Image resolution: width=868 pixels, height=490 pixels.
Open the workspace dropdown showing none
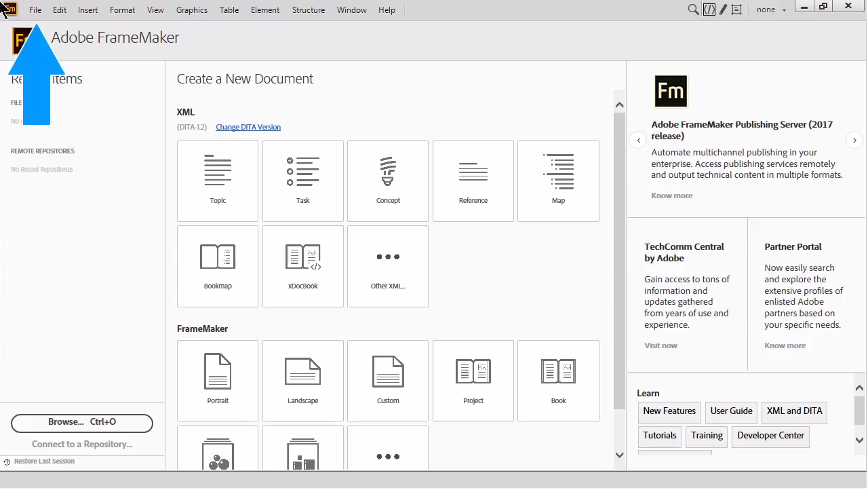coord(771,10)
